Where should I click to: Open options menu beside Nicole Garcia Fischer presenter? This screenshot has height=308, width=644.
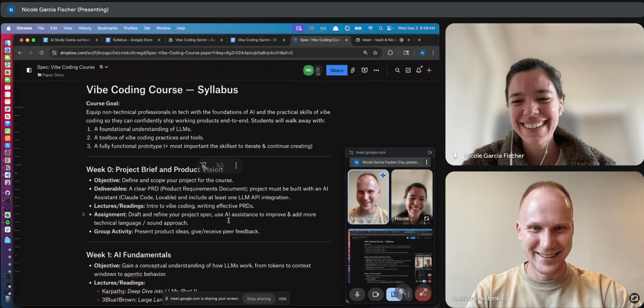pyautogui.click(x=427, y=162)
